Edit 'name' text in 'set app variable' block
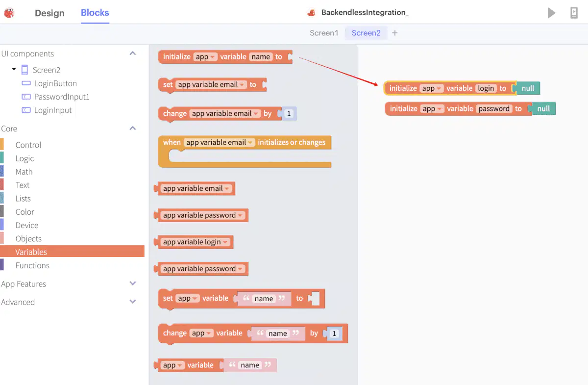This screenshot has height=385, width=588. point(264,298)
